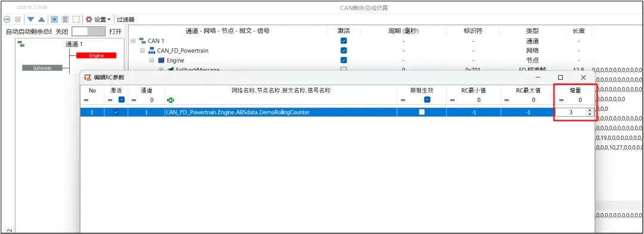Check the 限制生效 checkbox in row 1
This screenshot has width=644, height=234.
click(422, 112)
